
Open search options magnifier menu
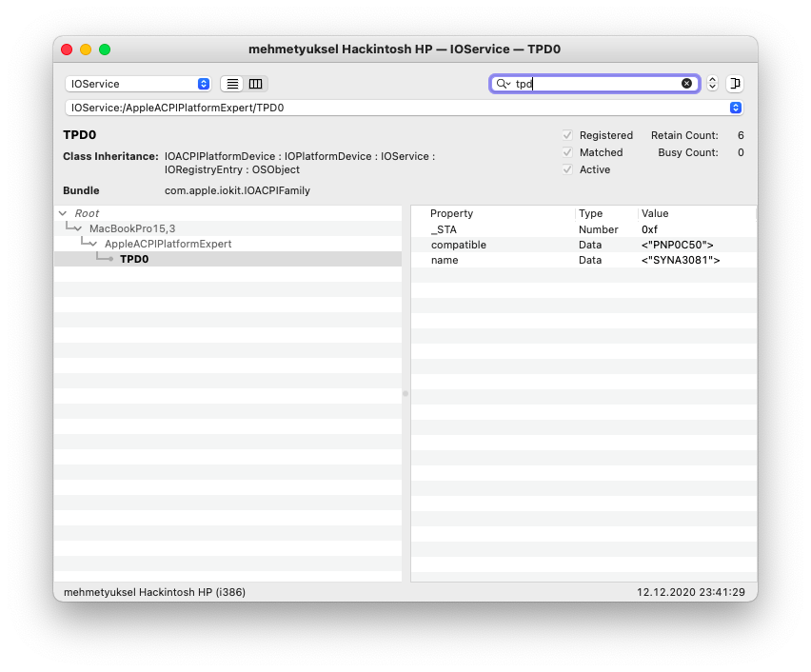[504, 84]
